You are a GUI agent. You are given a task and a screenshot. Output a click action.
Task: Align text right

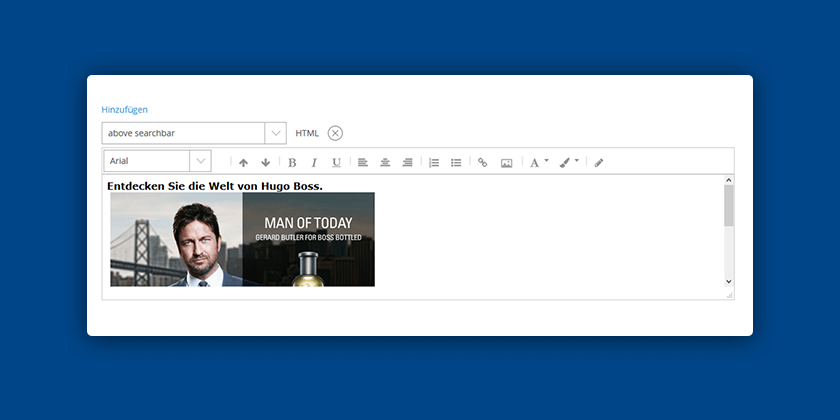point(408,162)
